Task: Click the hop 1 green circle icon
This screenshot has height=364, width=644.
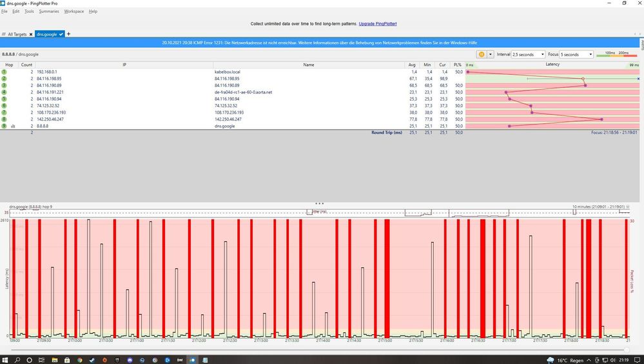Action: click(x=4, y=72)
